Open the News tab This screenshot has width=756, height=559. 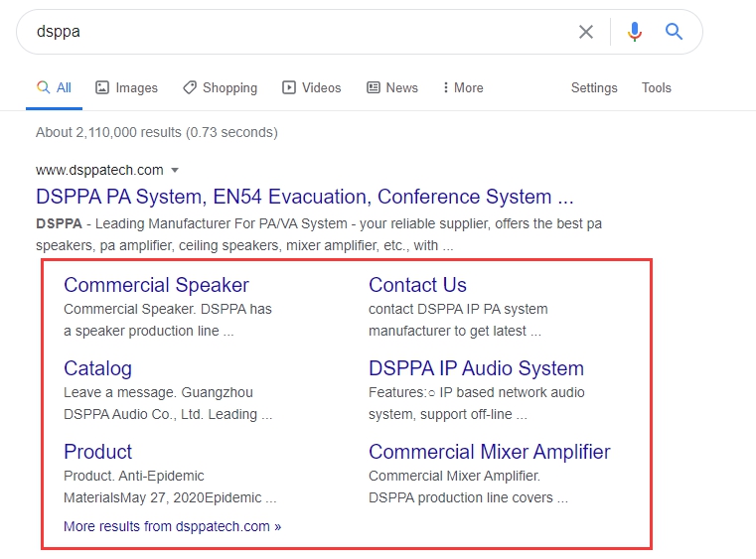point(392,87)
